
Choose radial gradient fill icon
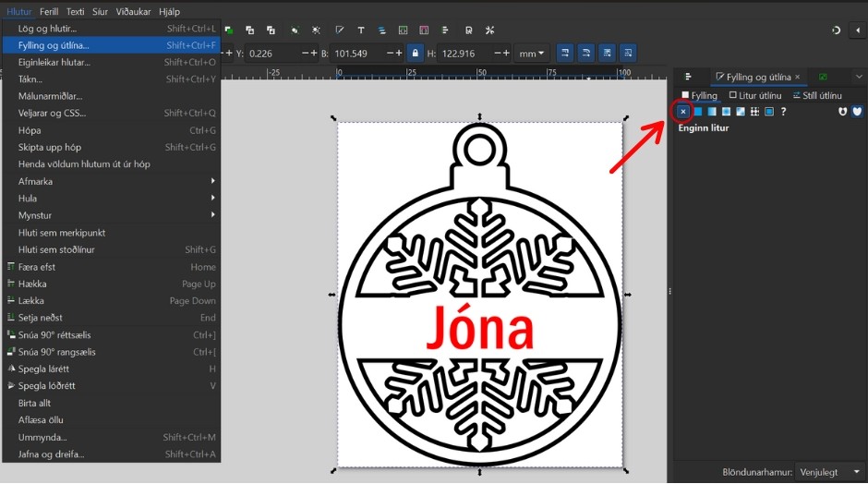pyautogui.click(x=727, y=112)
